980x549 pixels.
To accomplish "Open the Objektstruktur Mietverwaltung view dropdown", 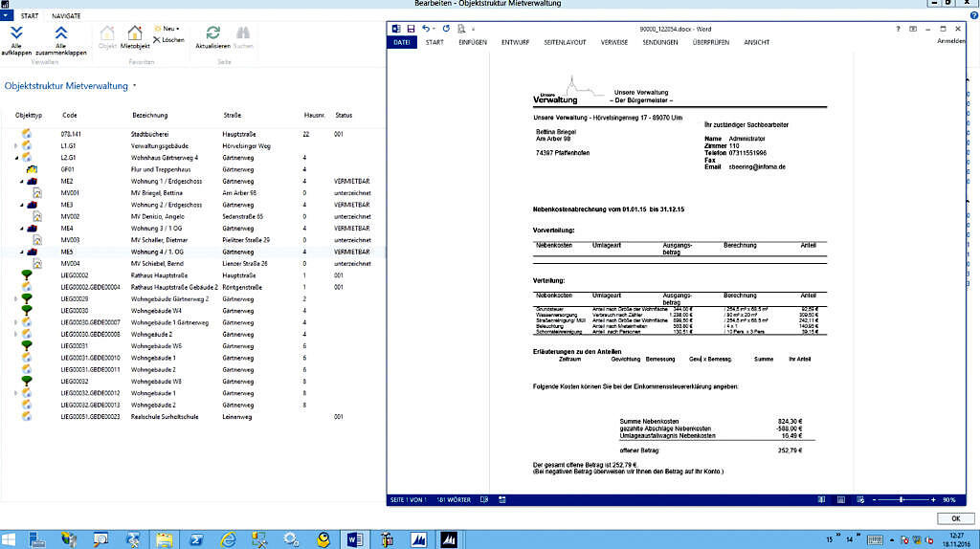I will [135, 86].
